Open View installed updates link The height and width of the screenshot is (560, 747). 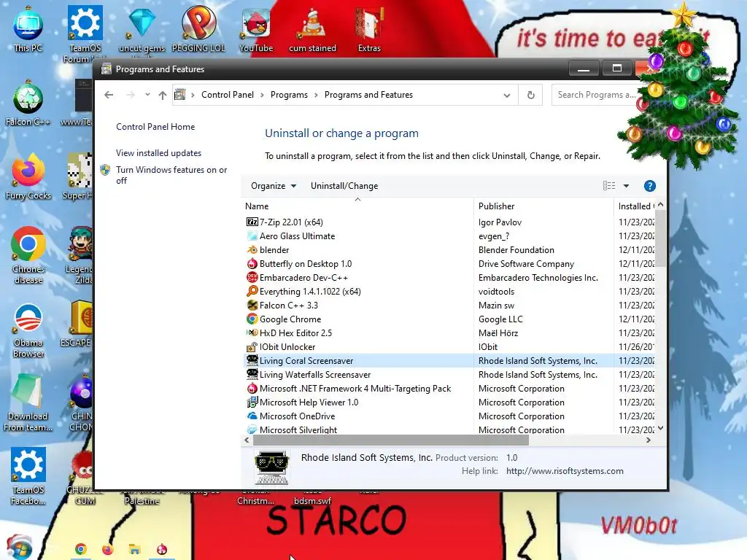point(158,153)
